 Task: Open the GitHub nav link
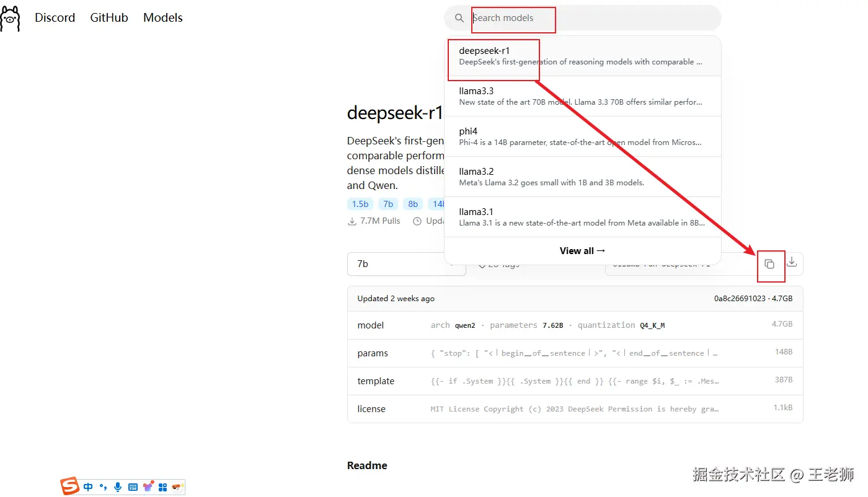(x=109, y=18)
